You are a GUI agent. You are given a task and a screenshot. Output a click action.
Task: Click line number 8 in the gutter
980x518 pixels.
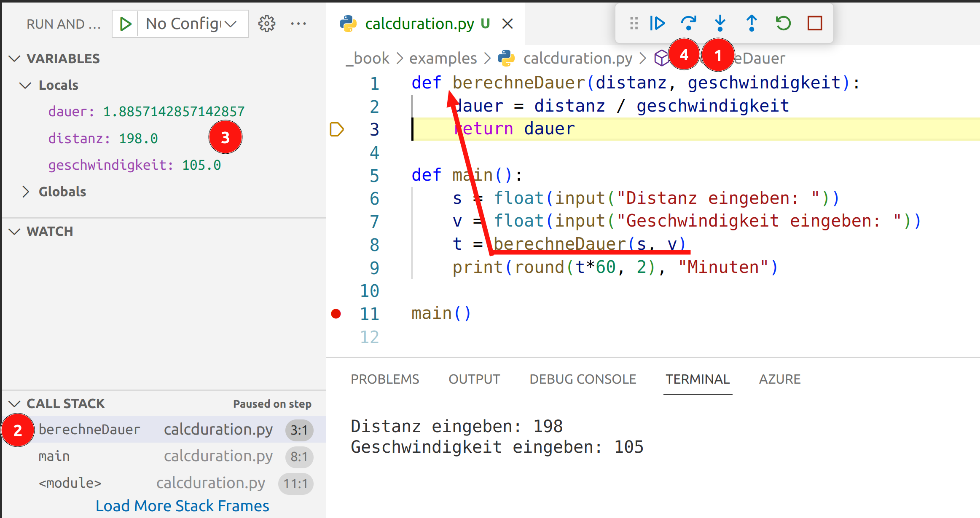(x=374, y=244)
